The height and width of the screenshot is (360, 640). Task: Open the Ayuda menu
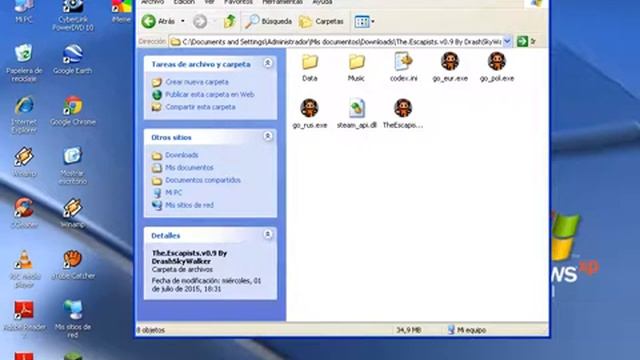(x=322, y=2)
